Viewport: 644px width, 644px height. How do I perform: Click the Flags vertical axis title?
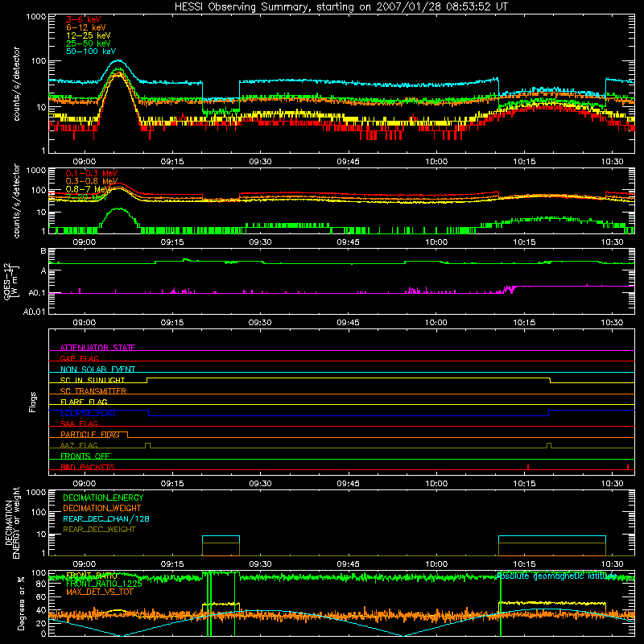[x=33, y=402]
